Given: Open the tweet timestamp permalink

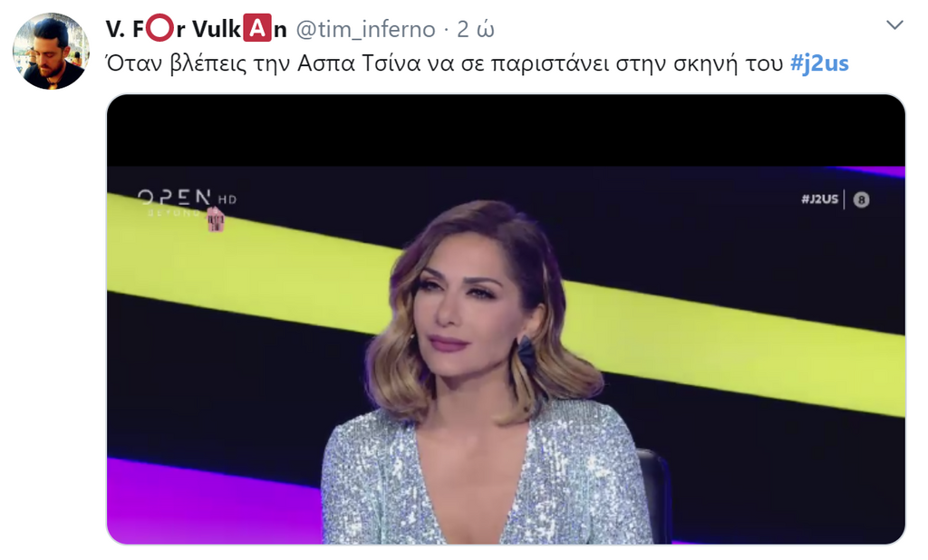Looking at the screenshot, I should (x=475, y=29).
